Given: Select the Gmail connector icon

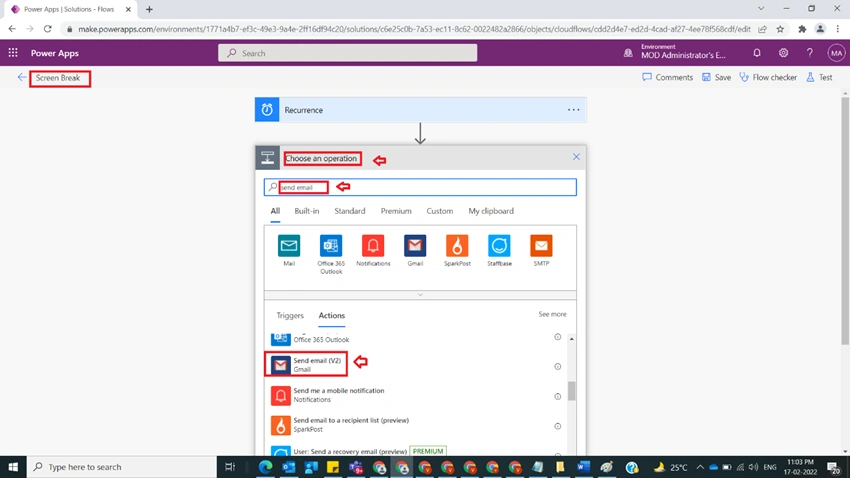Looking at the screenshot, I should (x=415, y=246).
